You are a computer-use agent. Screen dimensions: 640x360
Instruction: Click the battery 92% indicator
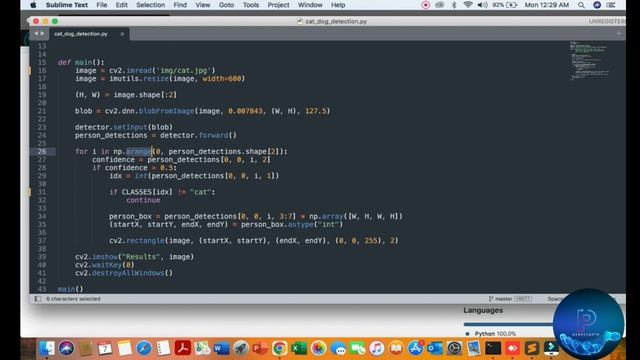coord(504,5)
